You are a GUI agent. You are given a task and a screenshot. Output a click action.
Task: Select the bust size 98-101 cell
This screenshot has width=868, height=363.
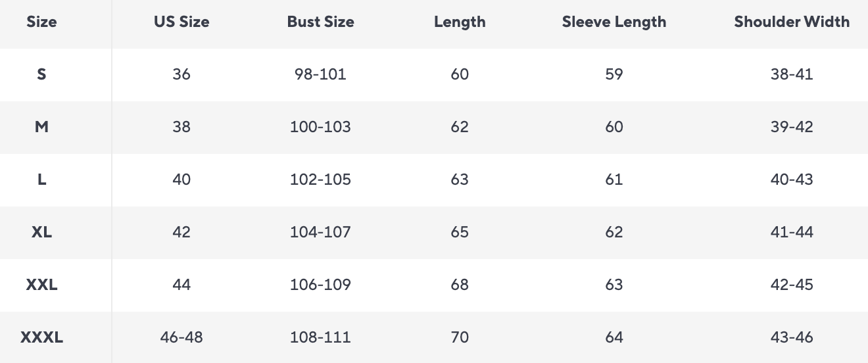[x=320, y=74]
